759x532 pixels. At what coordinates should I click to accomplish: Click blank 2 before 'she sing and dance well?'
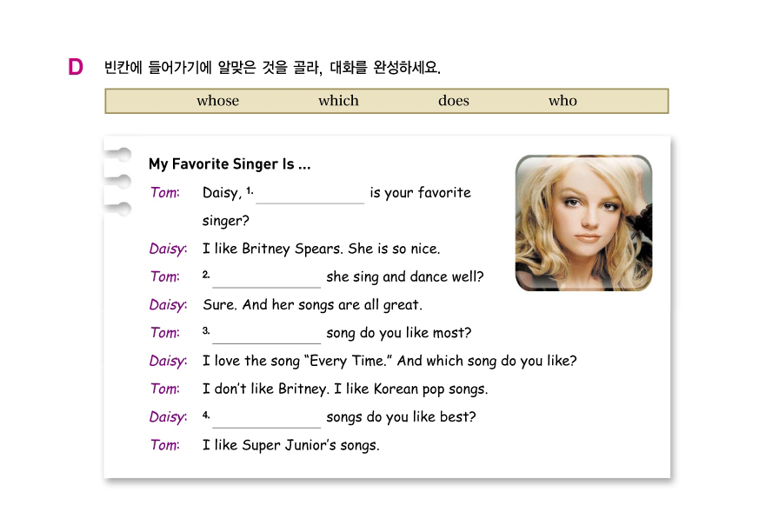266,278
